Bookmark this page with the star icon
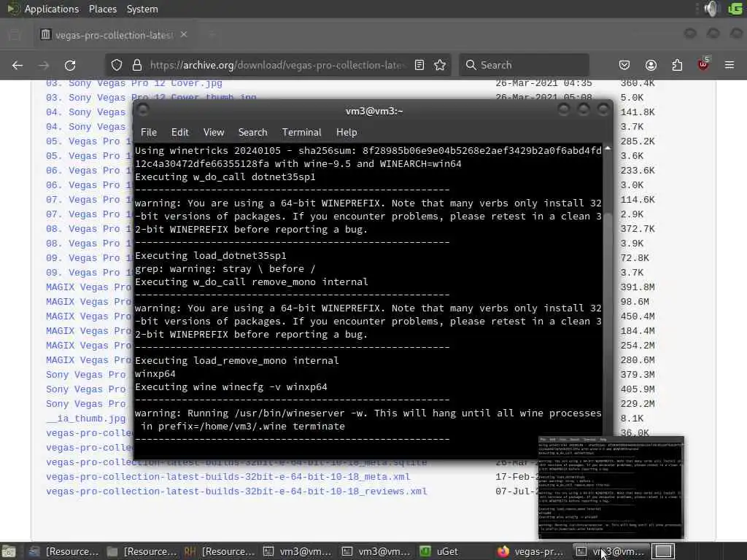 (x=440, y=65)
